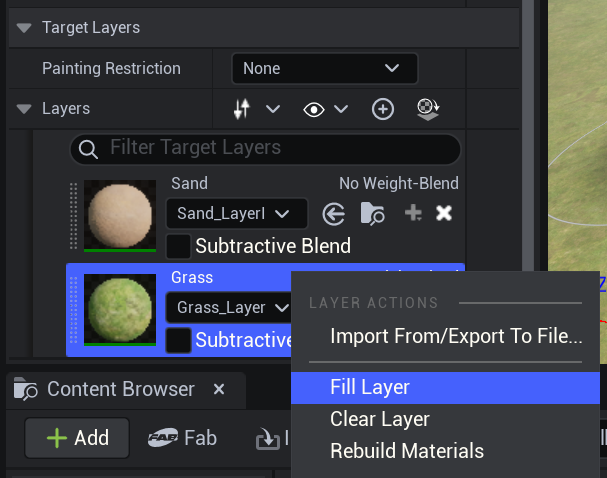The image size is (607, 478).
Task: Grab the Grass layer drag handle
Action: (x=73, y=310)
